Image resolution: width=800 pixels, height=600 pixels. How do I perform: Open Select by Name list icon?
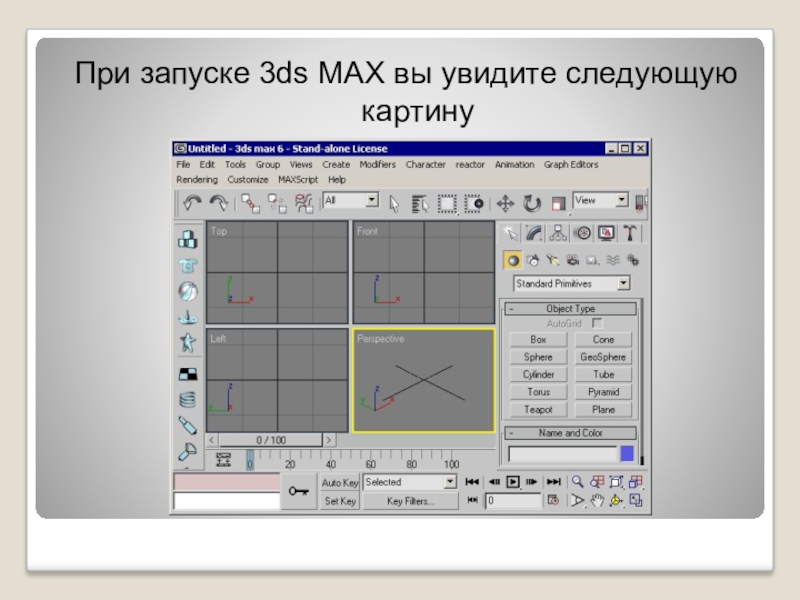[x=420, y=204]
